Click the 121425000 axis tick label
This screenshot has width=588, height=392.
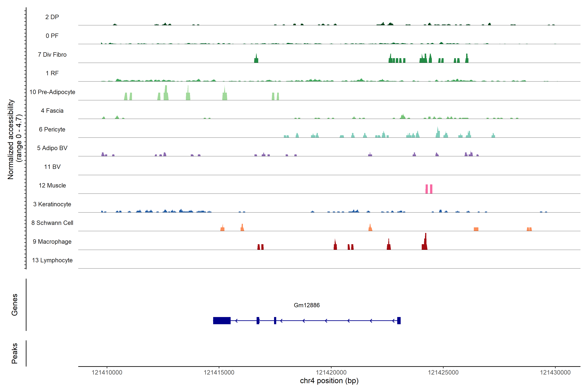(x=443, y=372)
